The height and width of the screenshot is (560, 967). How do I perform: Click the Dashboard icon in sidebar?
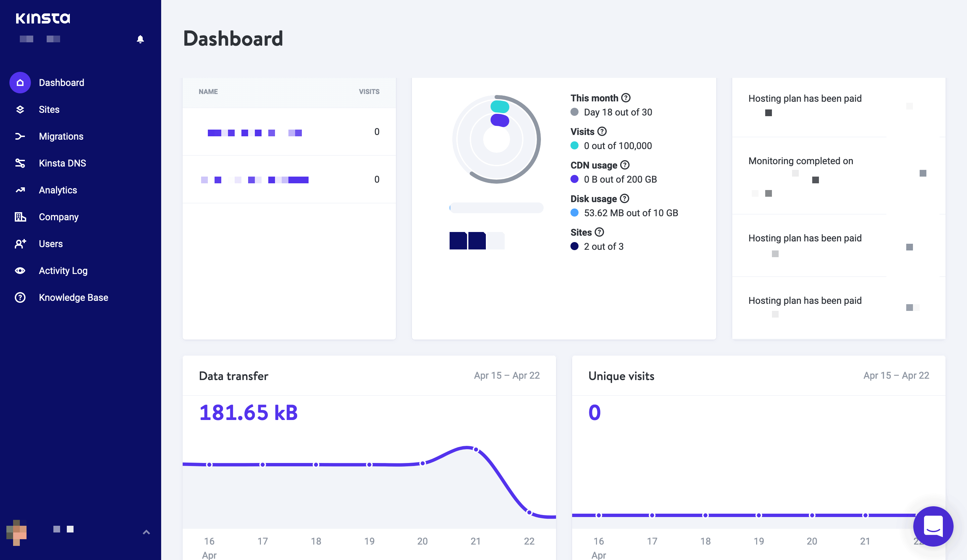coord(19,82)
